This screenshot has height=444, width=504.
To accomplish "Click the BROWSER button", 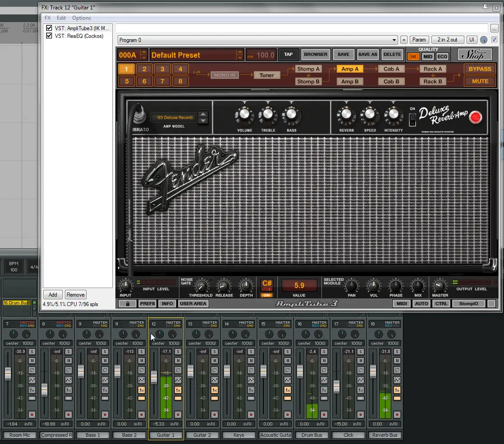I will tap(315, 55).
